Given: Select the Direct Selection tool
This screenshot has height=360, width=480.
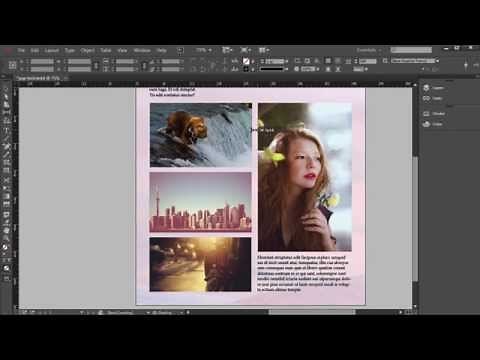Looking at the screenshot, I should (x=6, y=97).
